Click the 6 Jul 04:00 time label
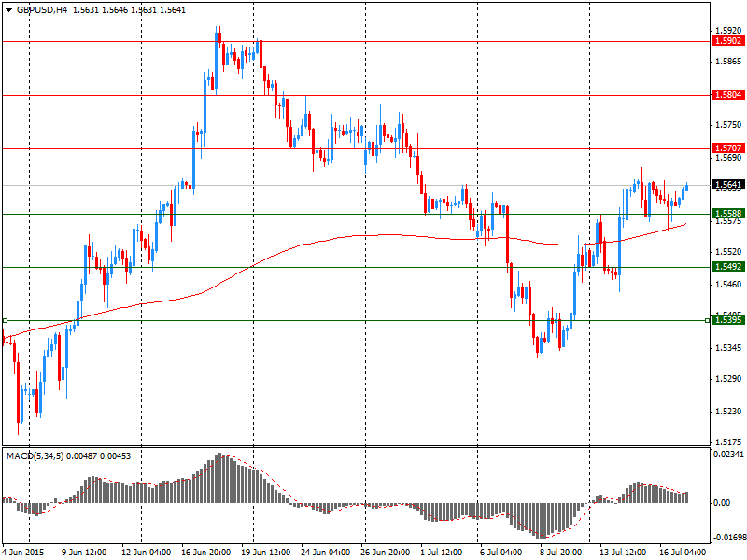The image size is (747, 560). pos(500,552)
